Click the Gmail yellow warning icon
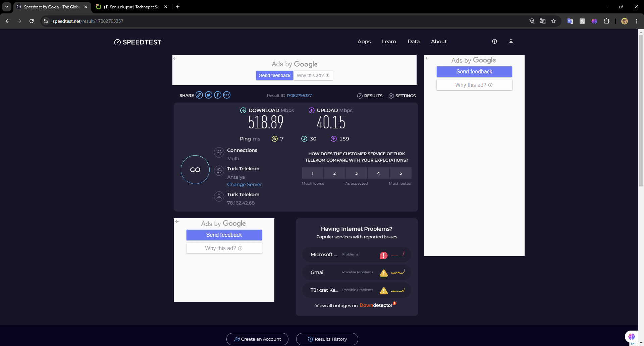The width and height of the screenshot is (644, 346). [383, 273]
